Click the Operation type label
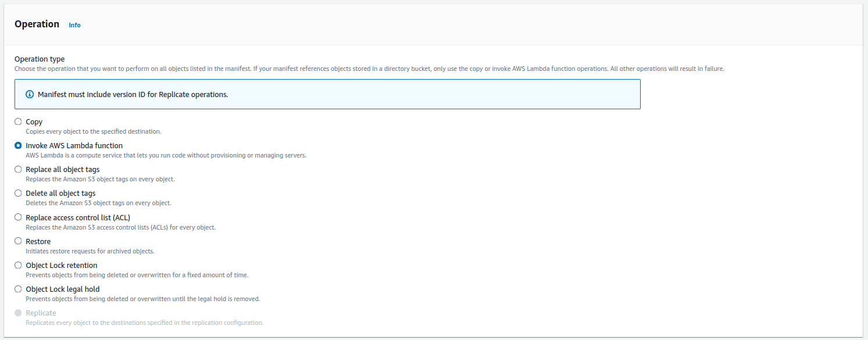Viewport: 868px width, 340px height. pos(40,59)
